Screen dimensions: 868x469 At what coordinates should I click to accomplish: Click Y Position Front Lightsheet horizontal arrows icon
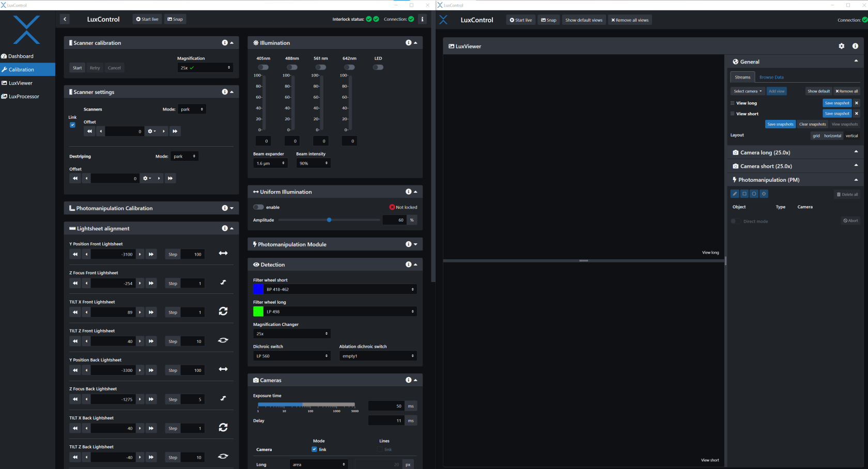(223, 253)
